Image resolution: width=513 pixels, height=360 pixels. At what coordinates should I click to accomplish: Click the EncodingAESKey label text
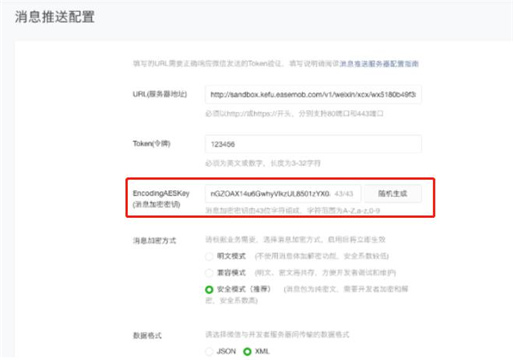click(x=161, y=193)
